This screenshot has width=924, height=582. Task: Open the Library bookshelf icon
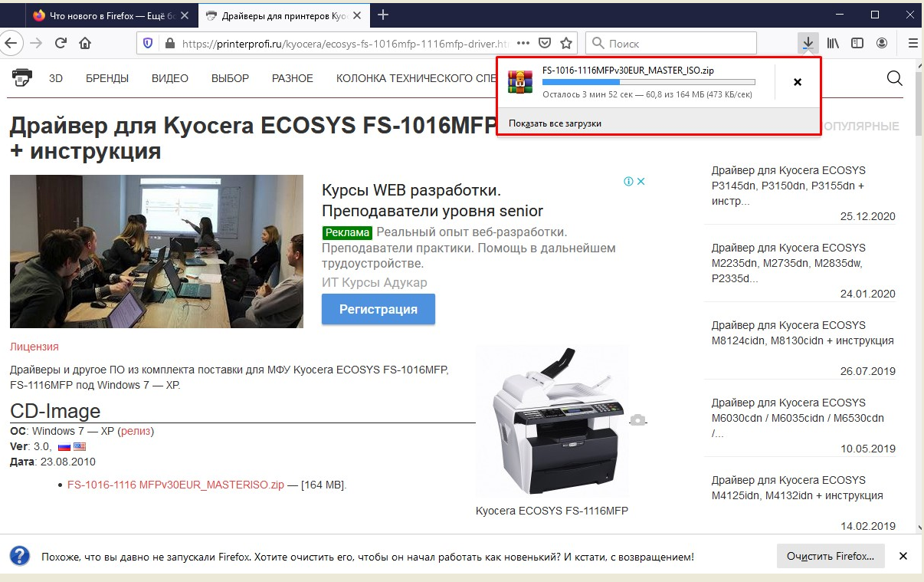(x=833, y=44)
